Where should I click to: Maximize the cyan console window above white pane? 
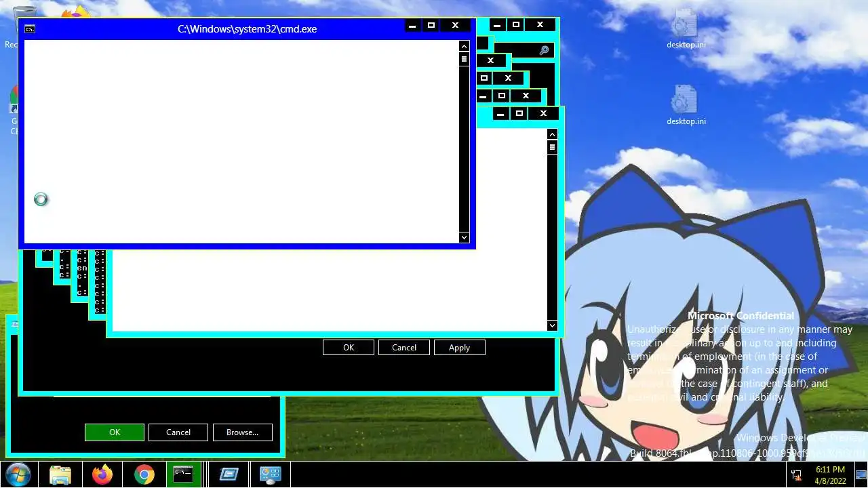click(519, 114)
